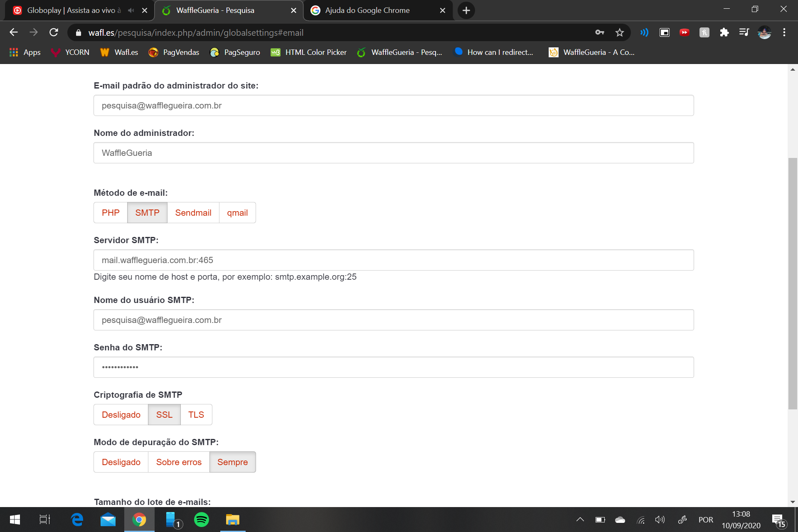Open the Extensions puzzle icon
Image resolution: width=798 pixels, height=532 pixels.
click(x=724, y=32)
